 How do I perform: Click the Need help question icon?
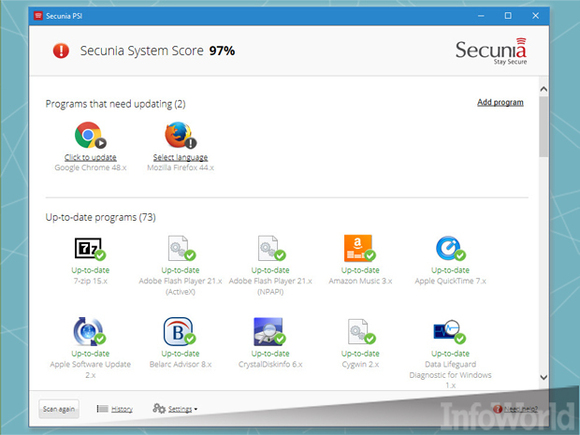[x=498, y=409]
